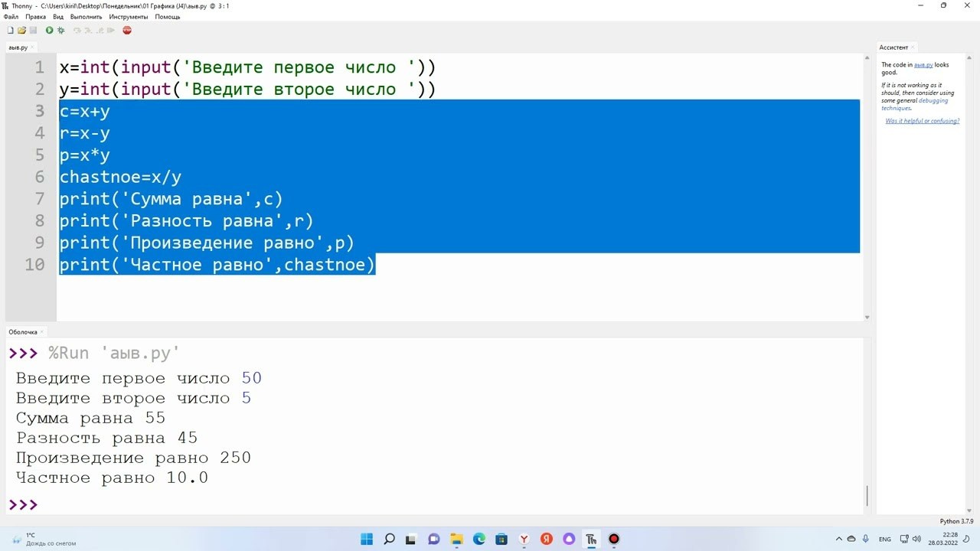The width and height of the screenshot is (980, 551).
Task: Start debugging with the bug icon
Action: (x=60, y=31)
